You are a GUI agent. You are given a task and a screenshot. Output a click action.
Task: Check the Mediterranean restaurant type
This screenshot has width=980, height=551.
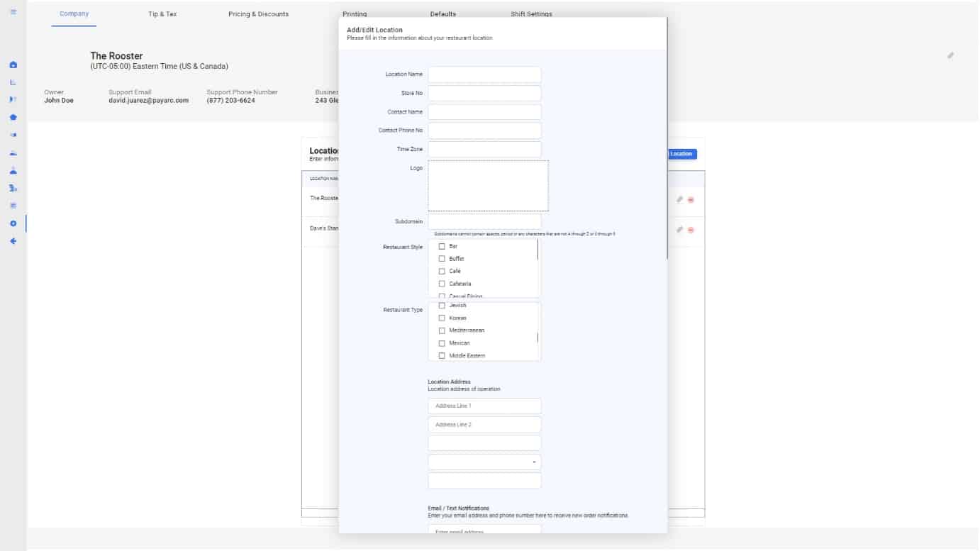442,330
